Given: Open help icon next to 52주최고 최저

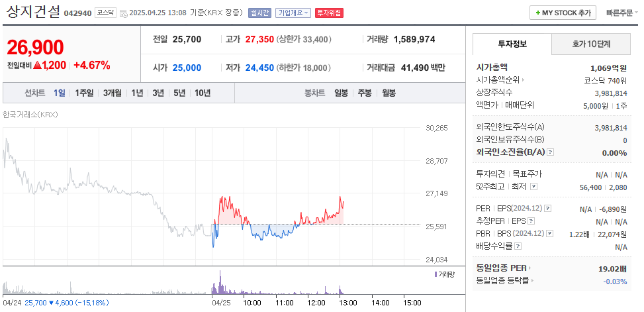Looking at the screenshot, I should (533, 187).
